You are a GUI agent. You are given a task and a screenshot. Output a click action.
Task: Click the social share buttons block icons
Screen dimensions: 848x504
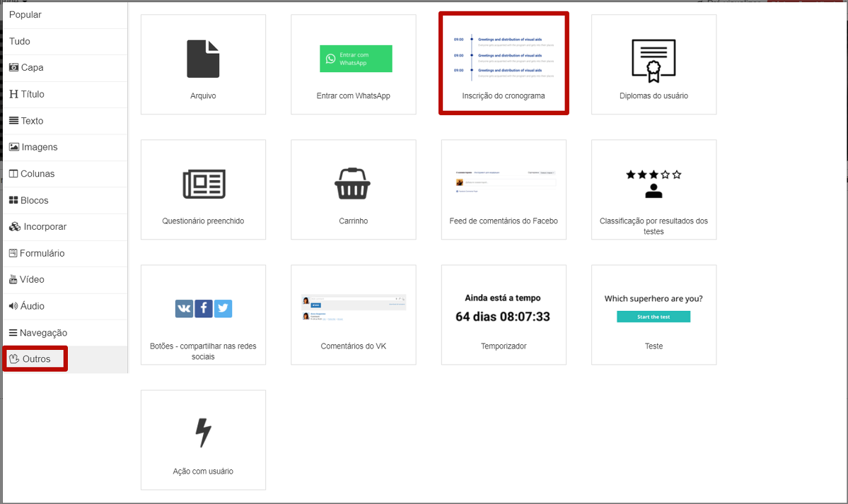(x=203, y=309)
